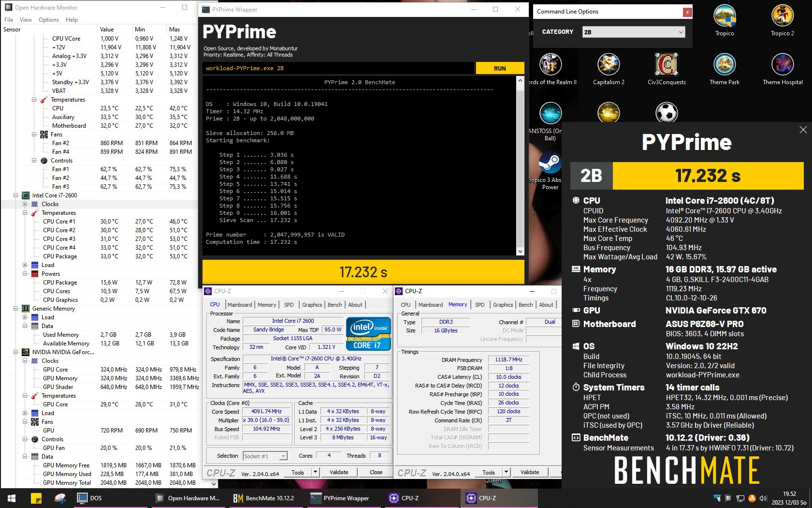Screen dimensions: 812x508
Task: Collapse the Generic Memory node
Action: (x=15, y=309)
